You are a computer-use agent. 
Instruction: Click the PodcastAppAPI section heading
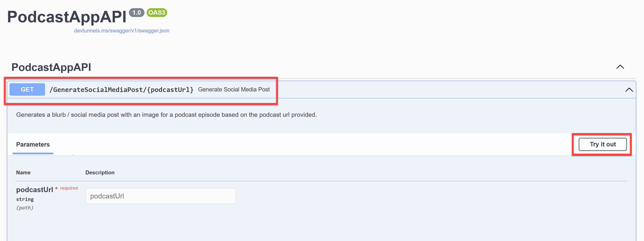coord(51,67)
